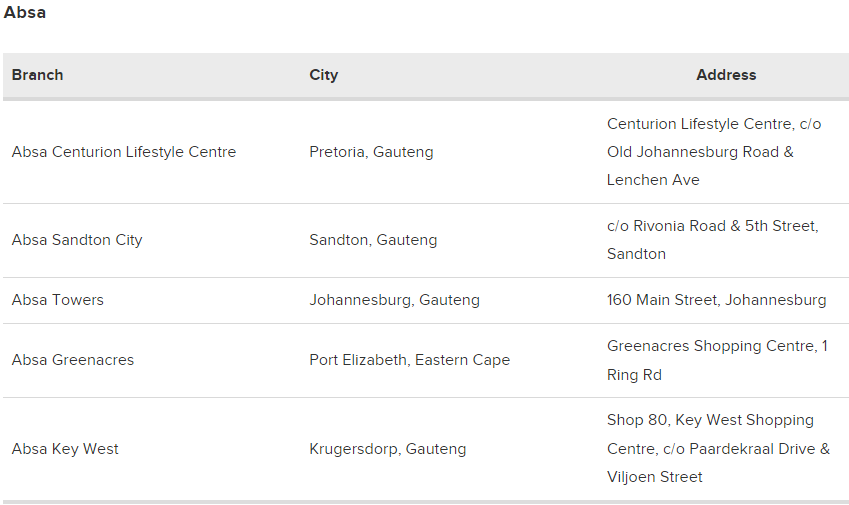Screen dimensions: 849x505
Task: Click the Sandton, Gauteng city cell
Action: click(x=373, y=240)
